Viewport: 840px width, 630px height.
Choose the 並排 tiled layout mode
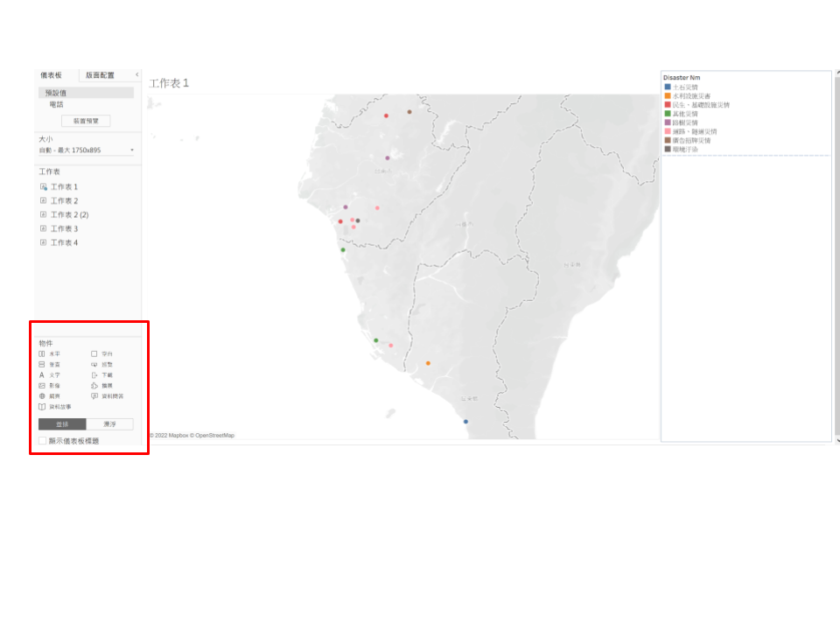tap(62, 424)
